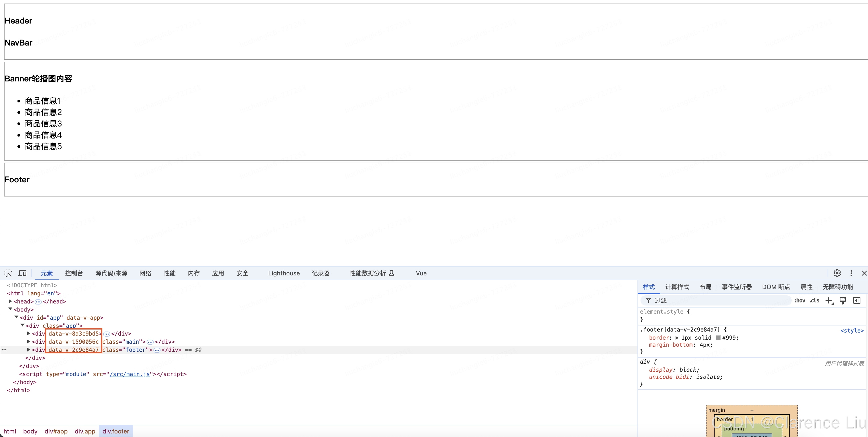Close the DevTools panel

tap(864, 273)
